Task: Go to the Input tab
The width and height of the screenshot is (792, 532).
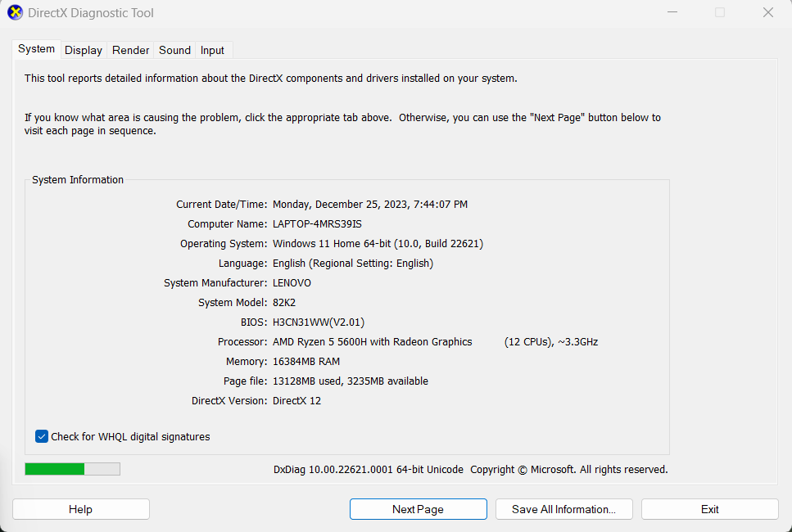Action: pyautogui.click(x=212, y=50)
